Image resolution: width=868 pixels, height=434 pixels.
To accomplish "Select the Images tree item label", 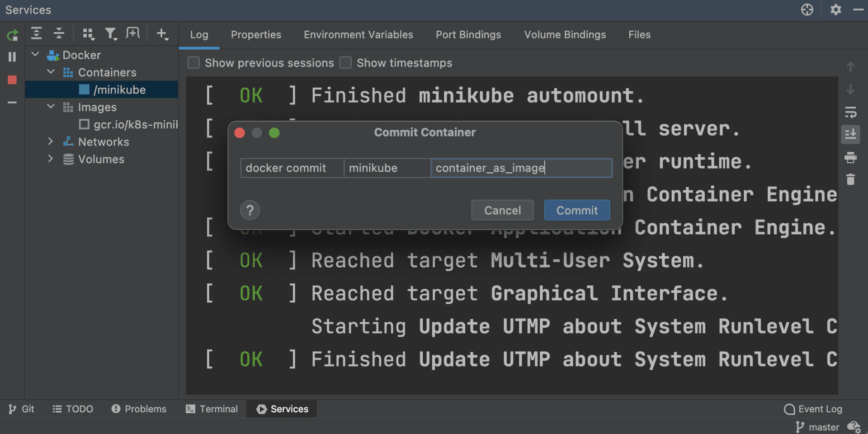I will (x=97, y=107).
